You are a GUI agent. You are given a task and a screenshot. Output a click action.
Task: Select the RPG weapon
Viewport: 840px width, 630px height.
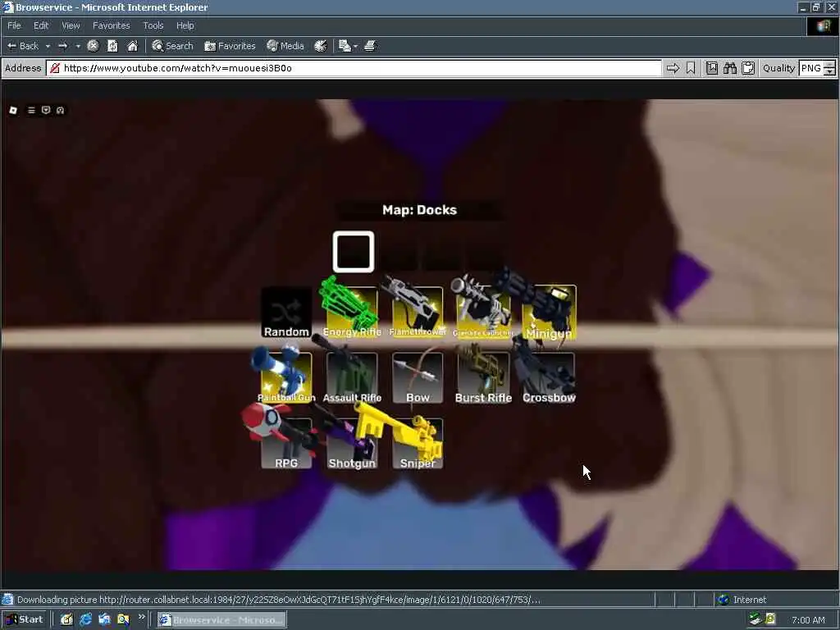[x=286, y=444]
